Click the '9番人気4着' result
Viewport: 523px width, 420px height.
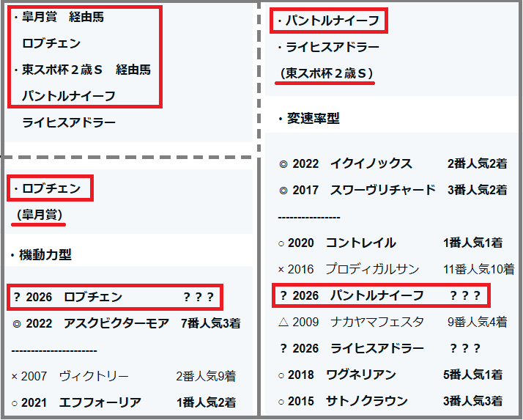point(478,322)
